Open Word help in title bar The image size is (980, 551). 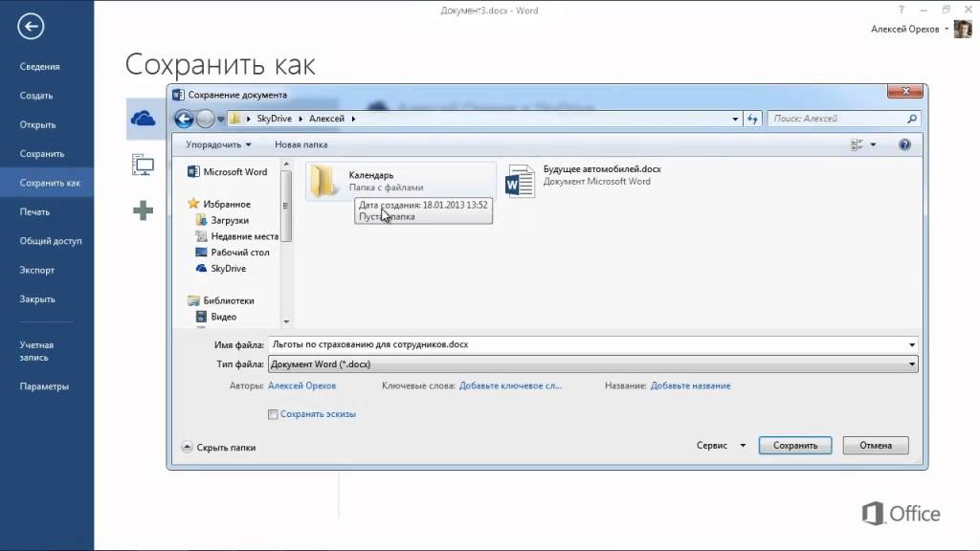tap(902, 10)
